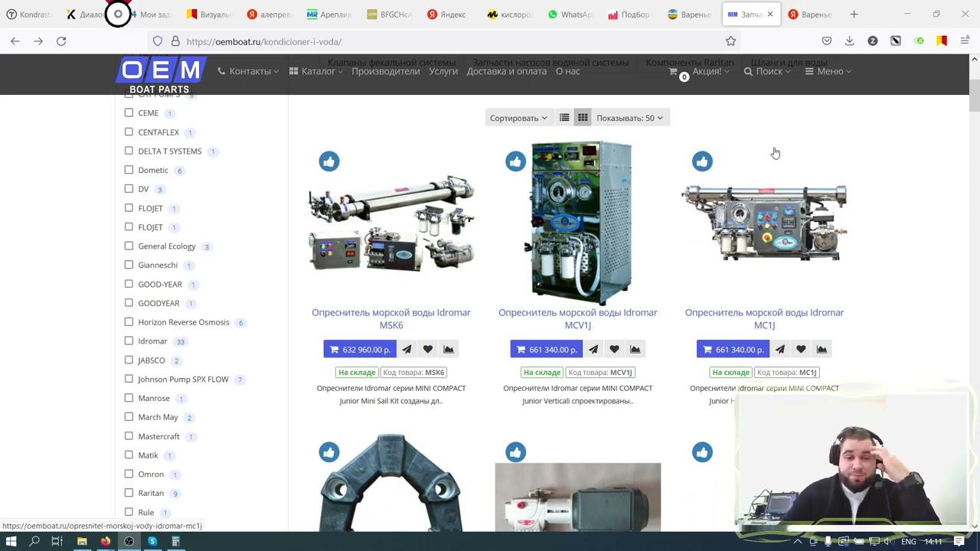Click the paper-plane quick order icon for Idromar MSK6

[x=407, y=349]
